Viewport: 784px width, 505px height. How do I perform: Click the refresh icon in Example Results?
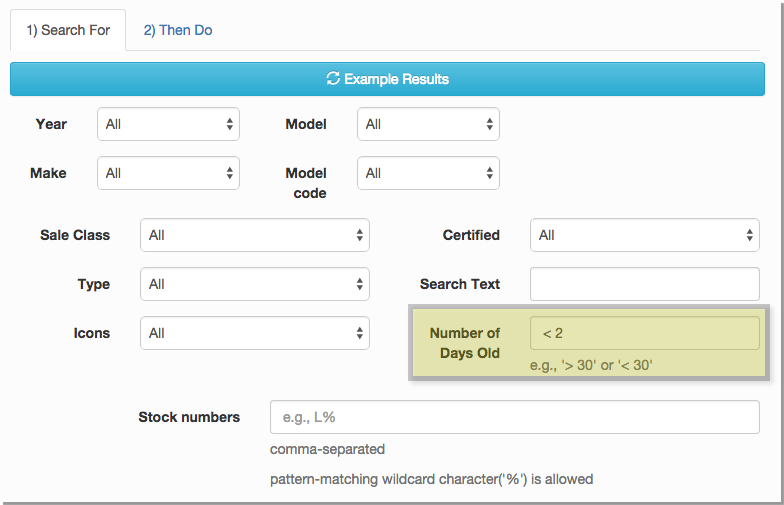(333, 79)
